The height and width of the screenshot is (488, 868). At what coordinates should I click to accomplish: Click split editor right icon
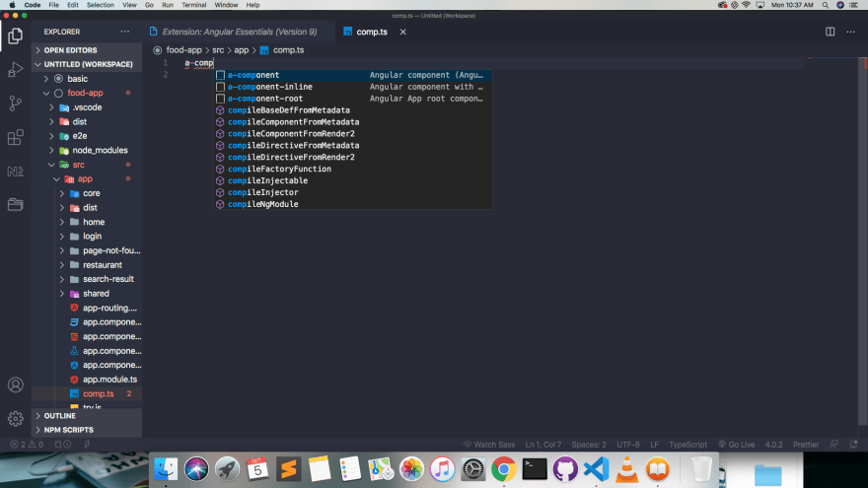830,32
